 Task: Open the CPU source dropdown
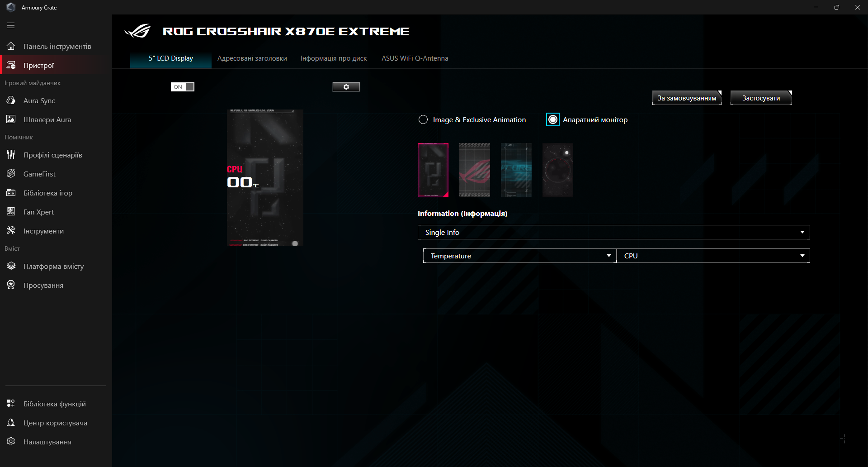(x=713, y=256)
